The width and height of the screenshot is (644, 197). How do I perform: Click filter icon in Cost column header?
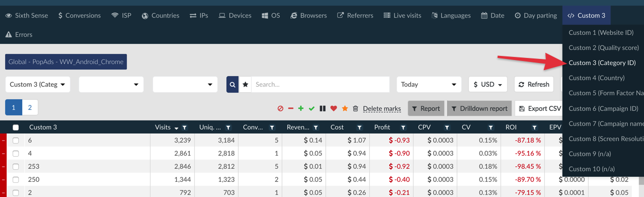pyautogui.click(x=359, y=127)
